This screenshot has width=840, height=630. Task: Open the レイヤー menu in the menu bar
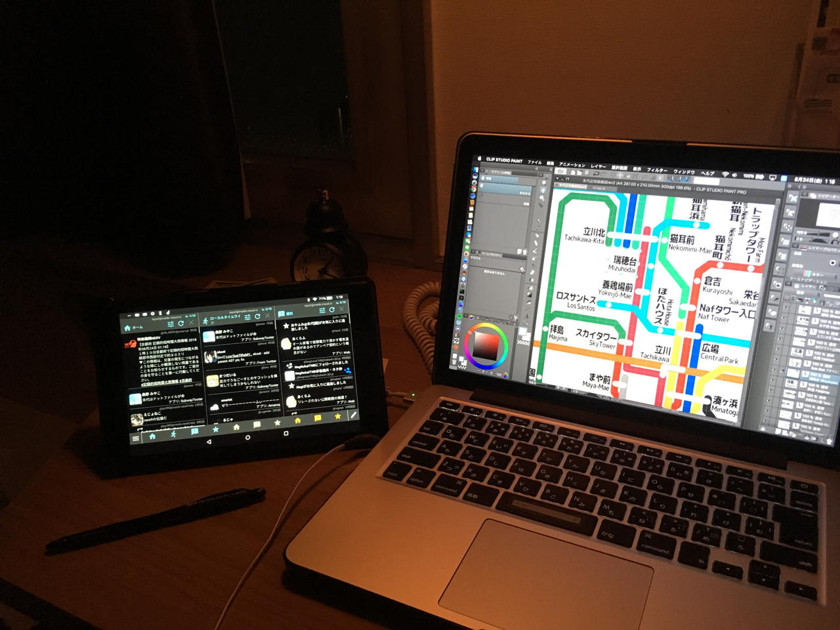(x=598, y=166)
